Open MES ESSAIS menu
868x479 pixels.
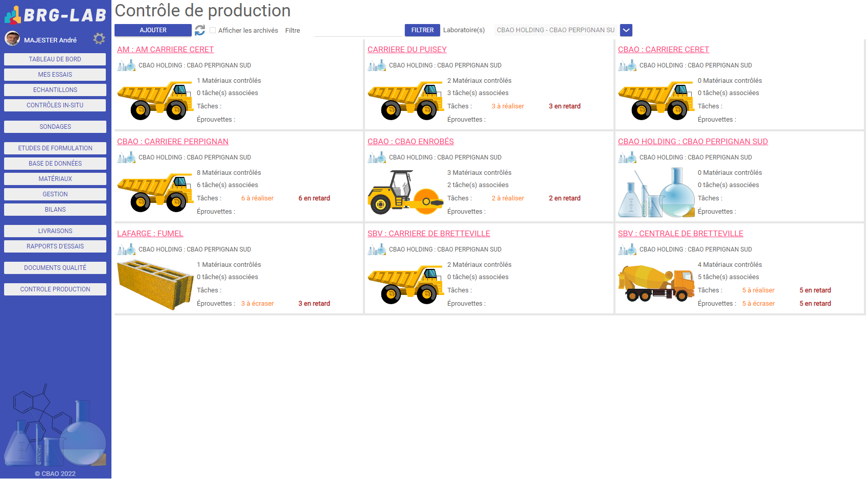click(55, 75)
